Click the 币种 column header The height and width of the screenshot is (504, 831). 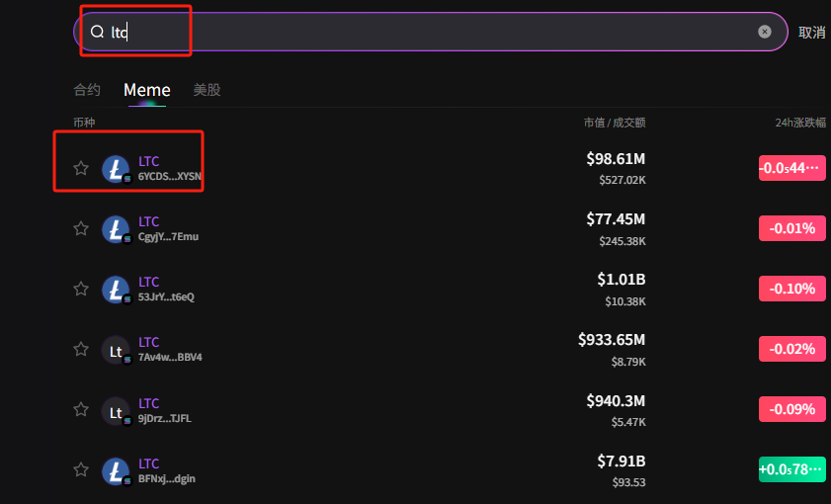(x=84, y=123)
